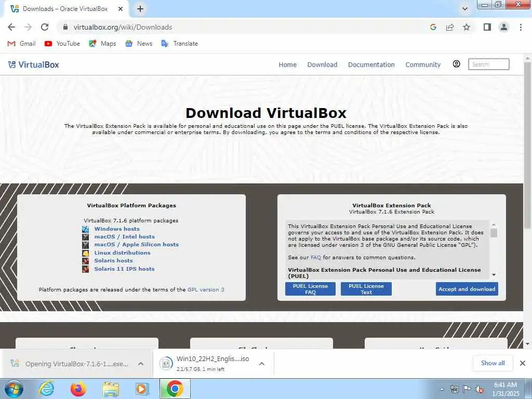
Task: Open the Download nav item
Action: point(322,64)
